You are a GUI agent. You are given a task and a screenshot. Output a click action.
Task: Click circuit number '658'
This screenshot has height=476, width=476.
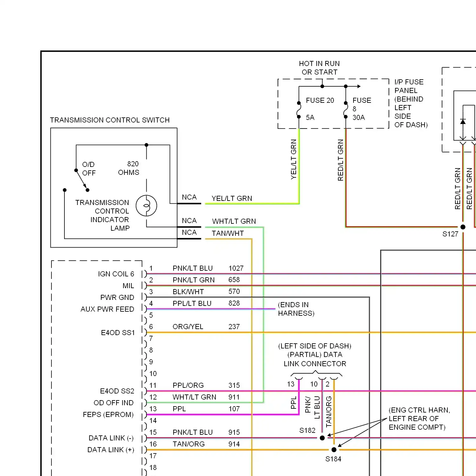pyautogui.click(x=234, y=280)
